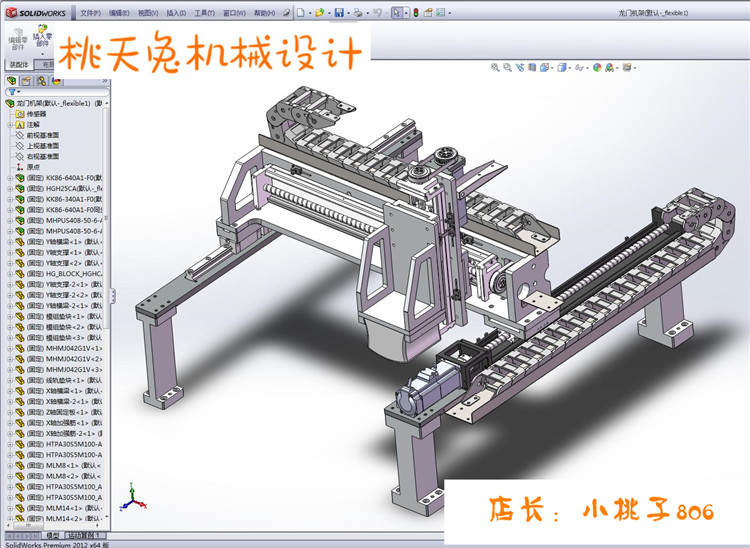Viewport: 750px width, 548px height.
Task: Expand the Z轴固定板<1> component node
Action: (10, 412)
